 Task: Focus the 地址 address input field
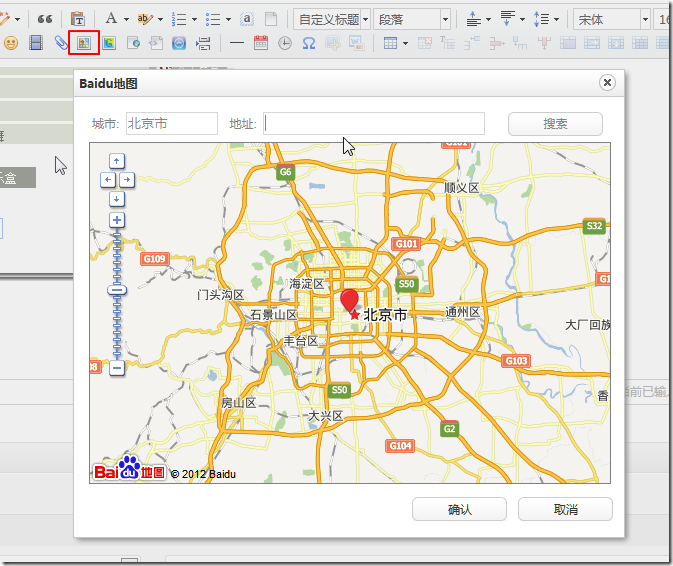374,124
